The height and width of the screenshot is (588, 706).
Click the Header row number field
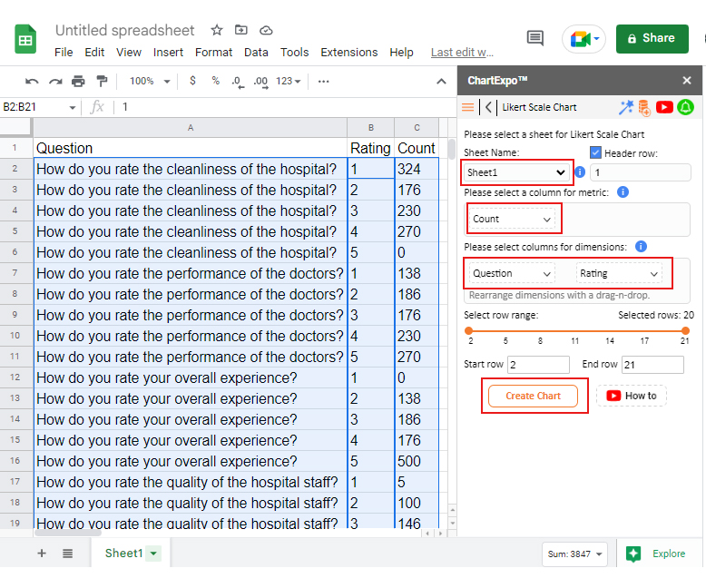(641, 172)
